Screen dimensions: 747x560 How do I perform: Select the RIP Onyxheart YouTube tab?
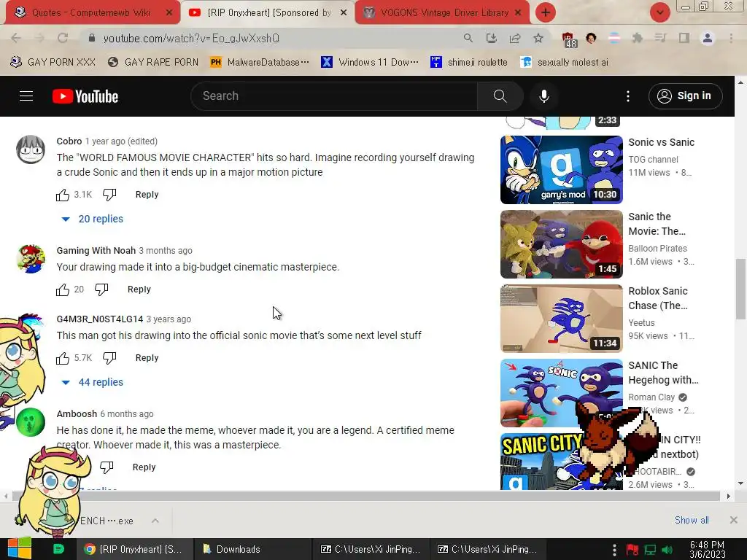[267, 12]
